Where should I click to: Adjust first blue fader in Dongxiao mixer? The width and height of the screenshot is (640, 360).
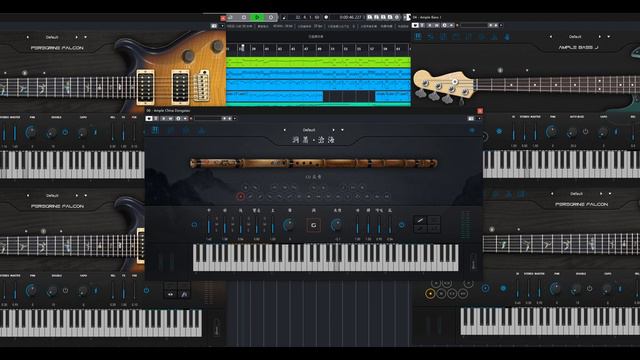click(x=209, y=226)
